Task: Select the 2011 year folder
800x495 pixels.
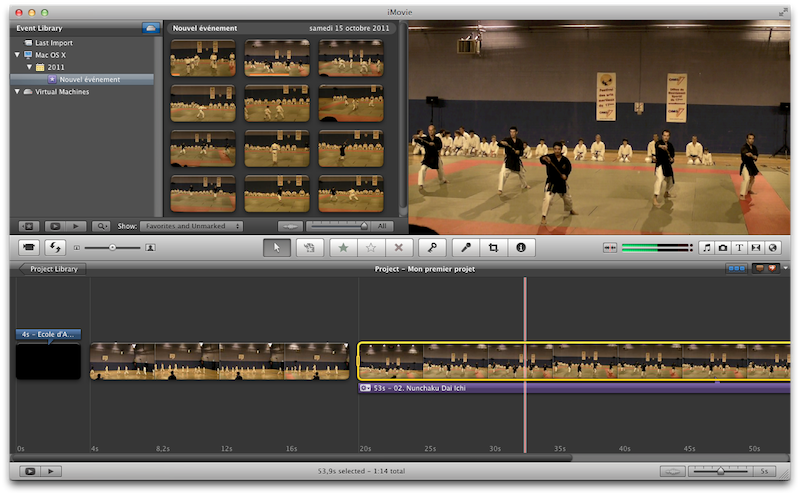Action: click(56, 67)
